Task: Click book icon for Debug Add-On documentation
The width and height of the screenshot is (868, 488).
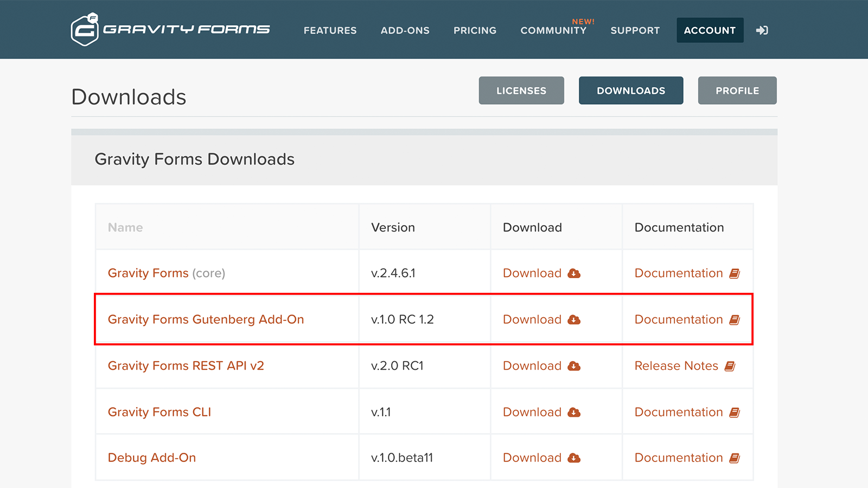Action: point(735,458)
